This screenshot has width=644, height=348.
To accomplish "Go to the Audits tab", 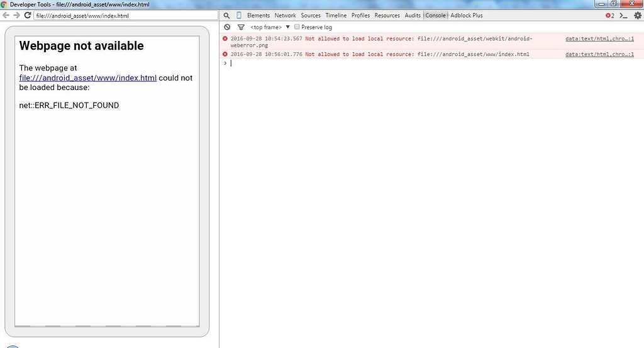I will point(413,15).
